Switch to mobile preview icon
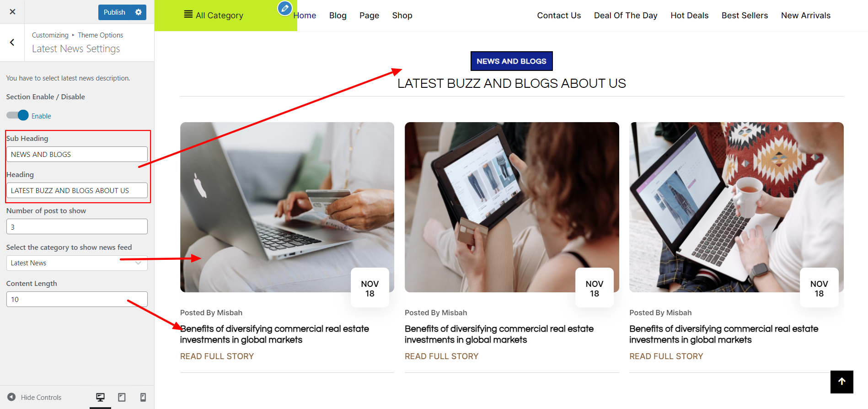This screenshot has height=409, width=868. point(143,397)
